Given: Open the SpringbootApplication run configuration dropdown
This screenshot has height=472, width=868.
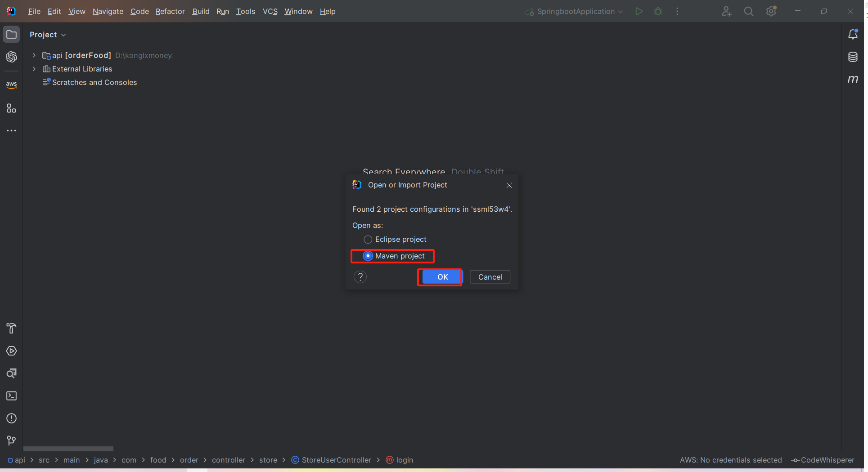Looking at the screenshot, I should [574, 12].
